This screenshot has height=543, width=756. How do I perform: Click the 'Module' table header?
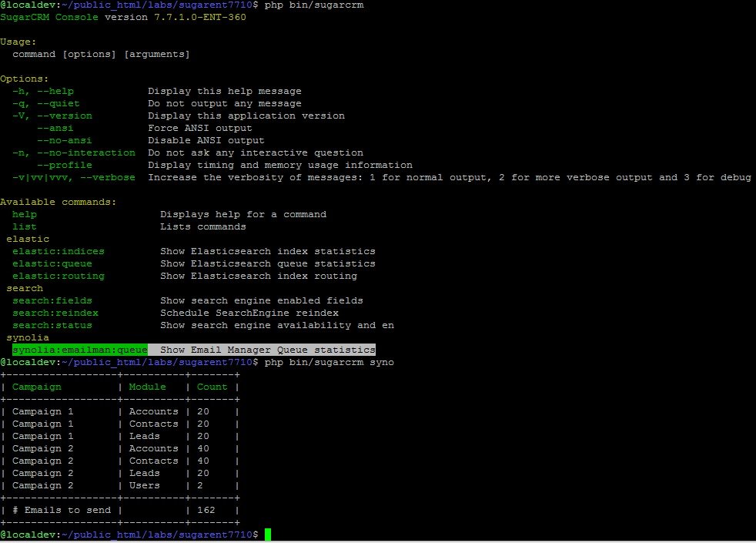pyautogui.click(x=148, y=387)
